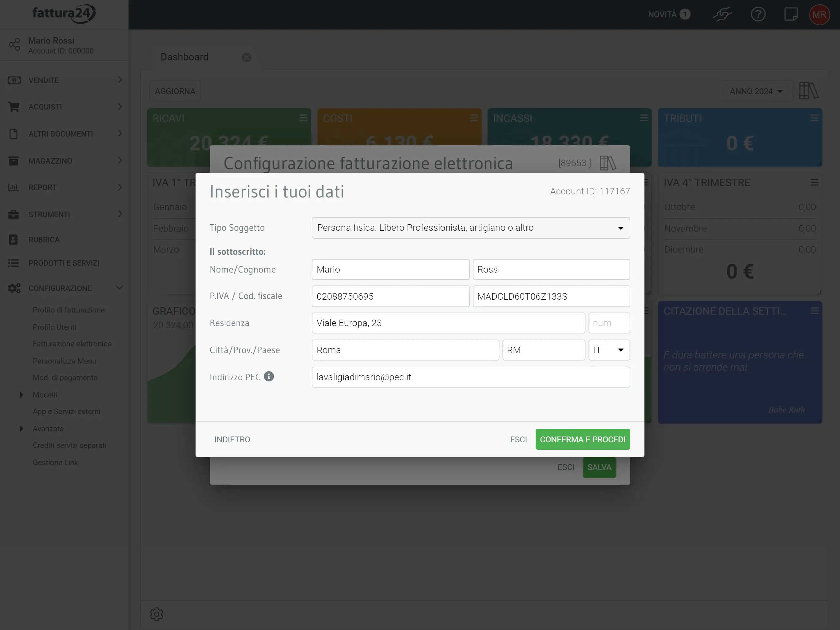Open the handshake partner icon in top bar
The height and width of the screenshot is (630, 840).
pos(722,14)
